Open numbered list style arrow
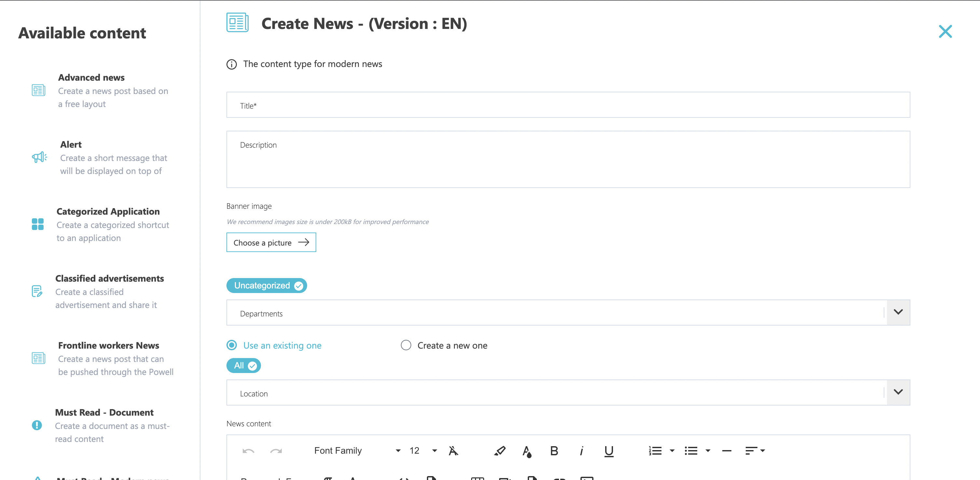This screenshot has height=480, width=980. pos(672,451)
